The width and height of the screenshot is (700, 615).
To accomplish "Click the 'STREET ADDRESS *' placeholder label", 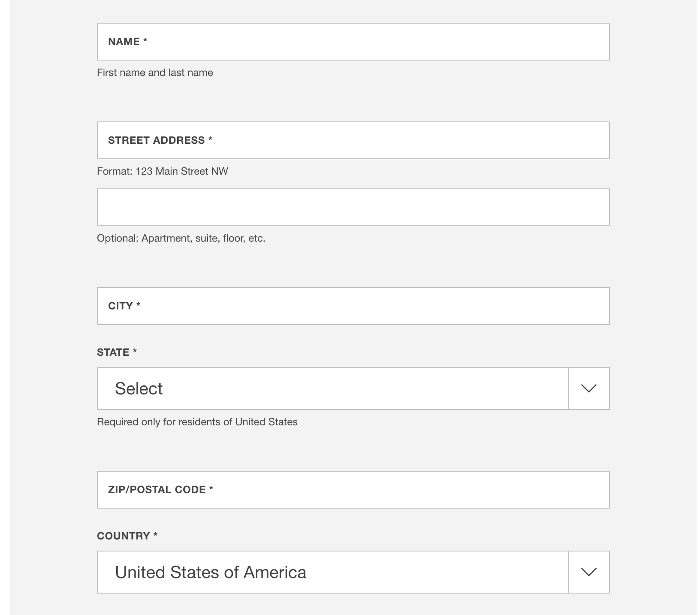I will pos(160,140).
